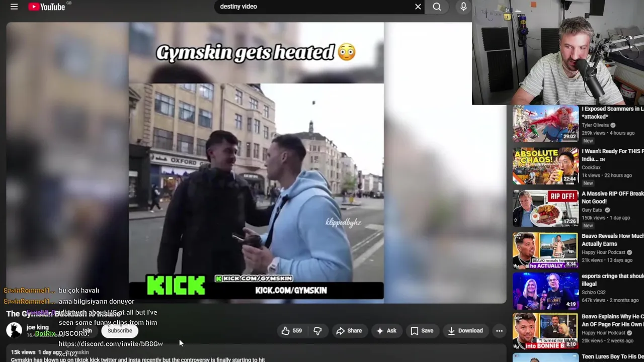Viewport: 644px width, 362px height.
Task: Open Happy Hour Podcast under "Beavo Reveals"
Action: (603, 252)
